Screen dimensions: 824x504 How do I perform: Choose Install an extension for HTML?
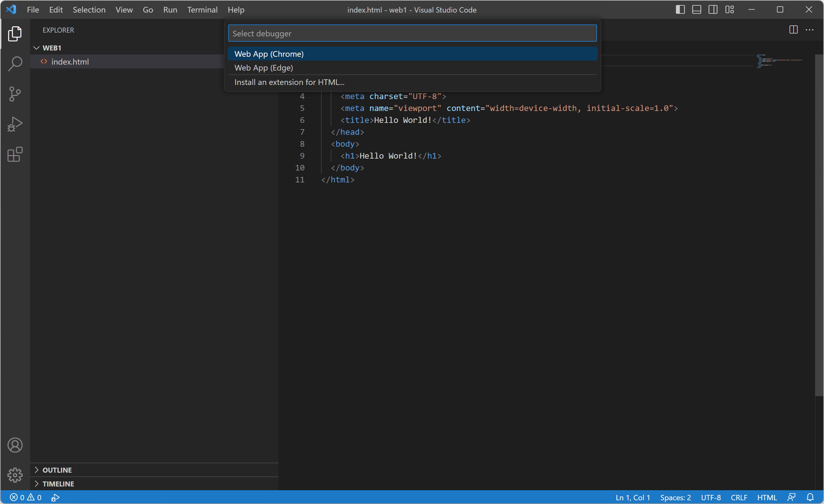[x=289, y=82]
